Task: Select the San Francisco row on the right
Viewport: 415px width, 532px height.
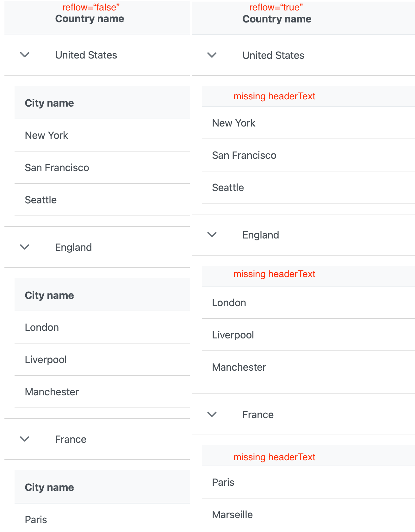Action: tap(244, 155)
